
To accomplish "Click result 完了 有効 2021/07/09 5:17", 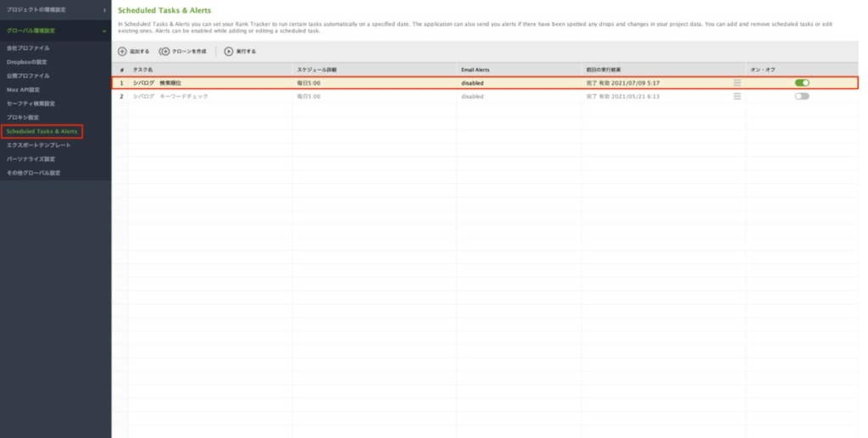I will click(x=623, y=83).
